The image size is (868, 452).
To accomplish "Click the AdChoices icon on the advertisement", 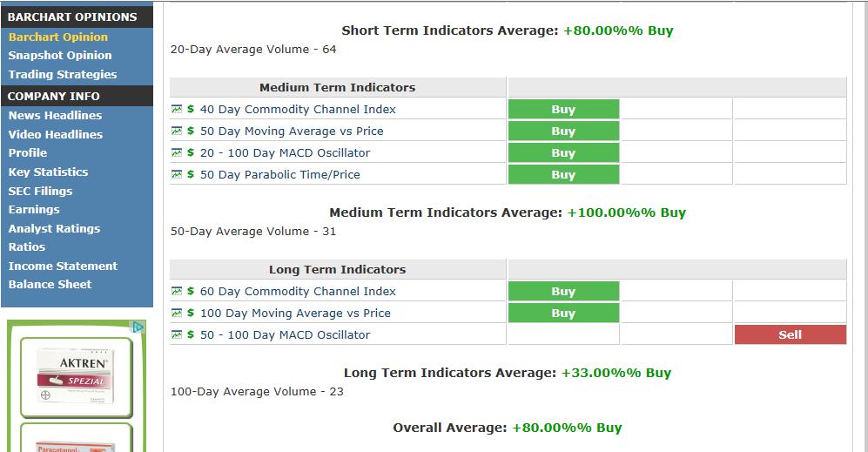I will pos(138,327).
